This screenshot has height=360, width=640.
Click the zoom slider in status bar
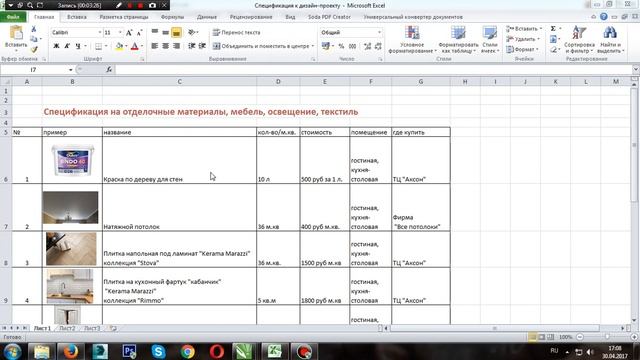[x=607, y=337]
